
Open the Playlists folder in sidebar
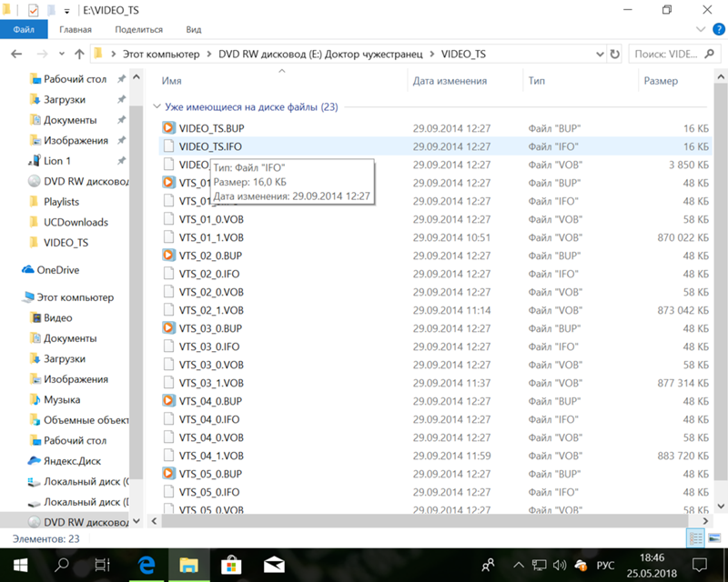[61, 201]
